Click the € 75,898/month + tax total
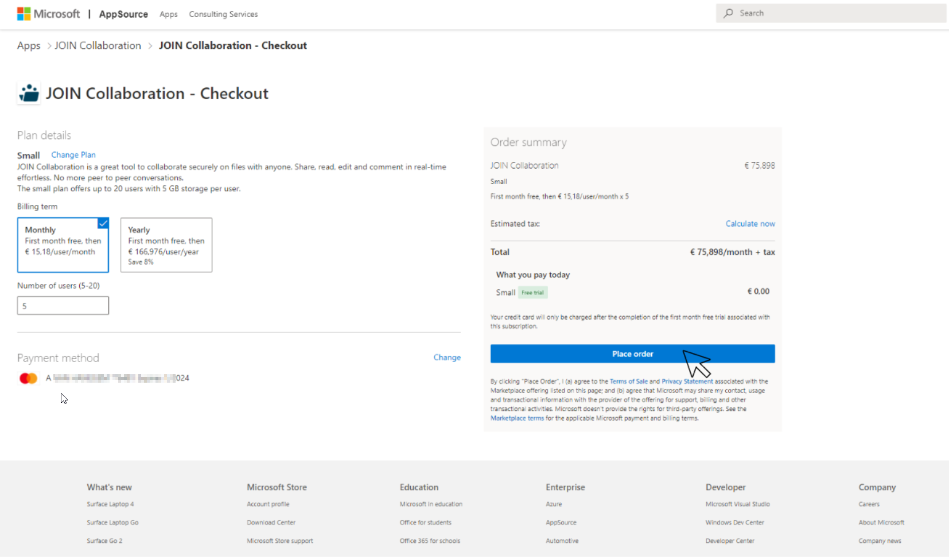Screen dimensions: 949x560 tap(732, 252)
